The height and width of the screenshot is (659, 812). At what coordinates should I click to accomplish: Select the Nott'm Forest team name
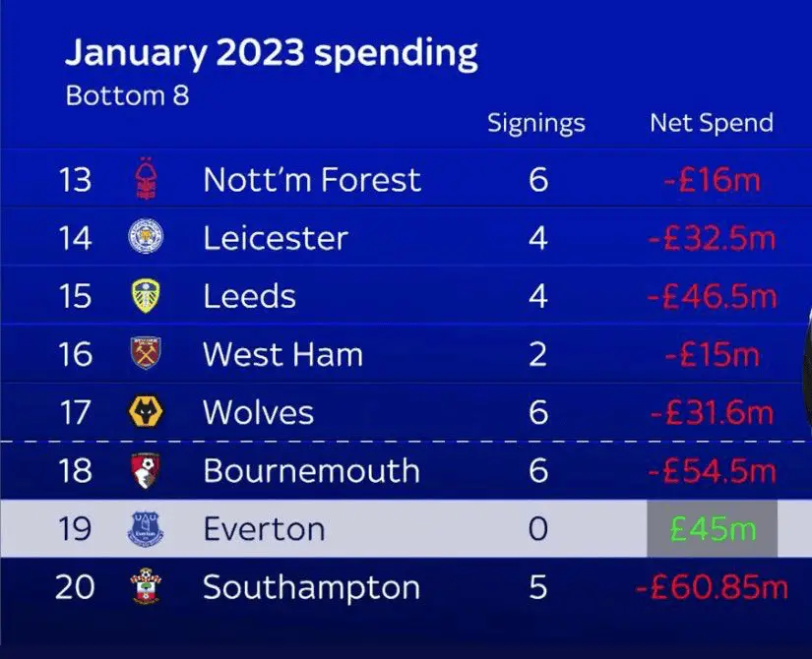click(x=311, y=179)
